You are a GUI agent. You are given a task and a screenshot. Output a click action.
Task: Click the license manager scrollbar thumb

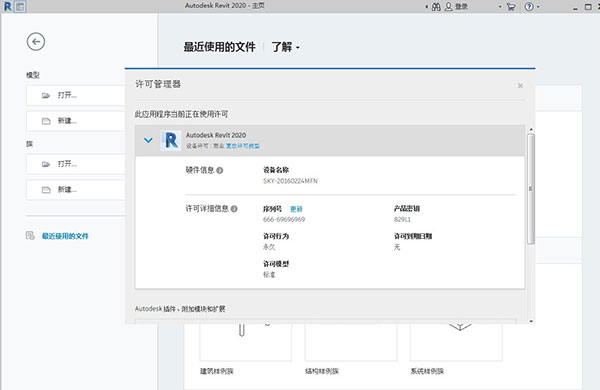(531, 189)
